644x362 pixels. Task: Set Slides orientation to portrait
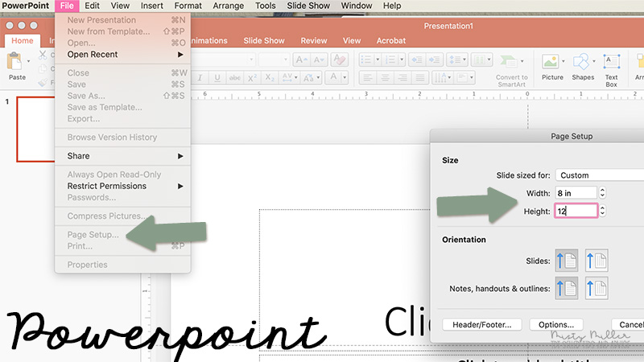(567, 260)
